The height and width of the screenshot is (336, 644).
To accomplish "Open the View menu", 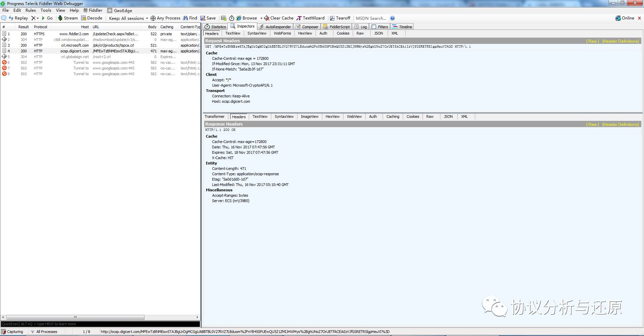I will click(x=60, y=10).
